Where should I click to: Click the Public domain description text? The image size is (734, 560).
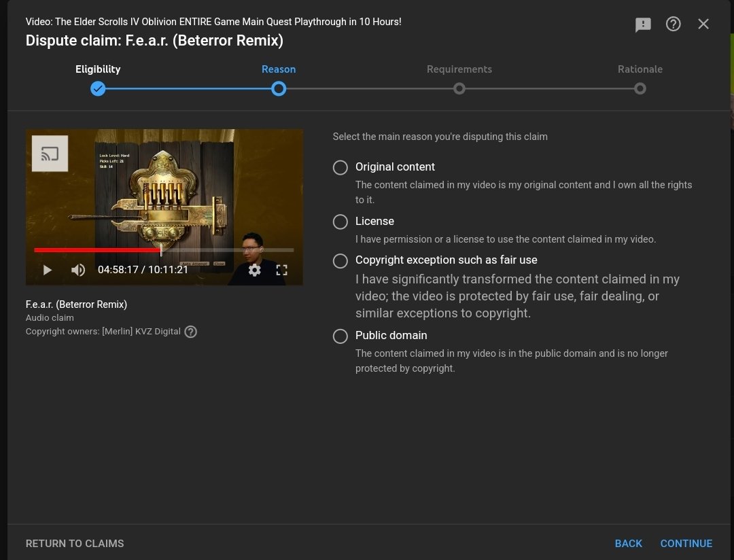(512, 361)
